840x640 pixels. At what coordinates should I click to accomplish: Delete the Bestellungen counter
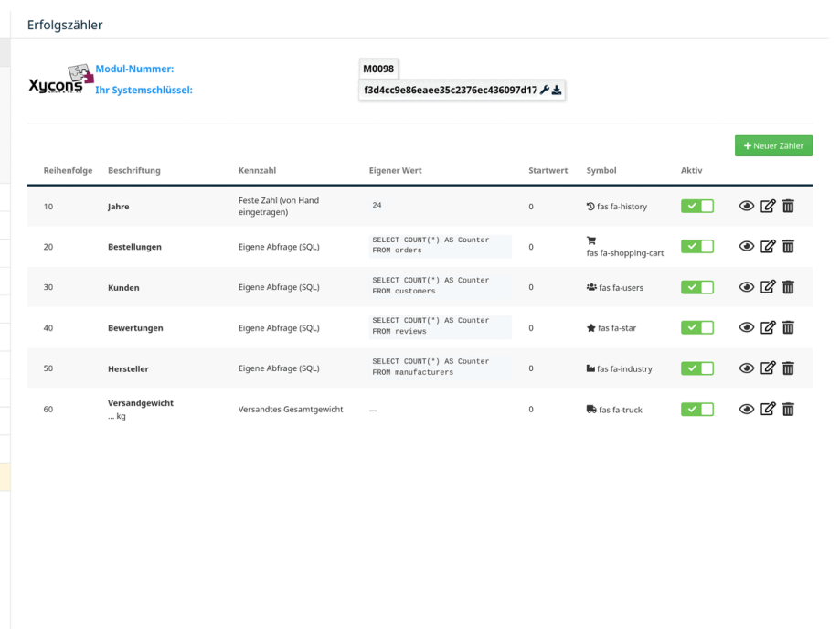[x=788, y=247]
